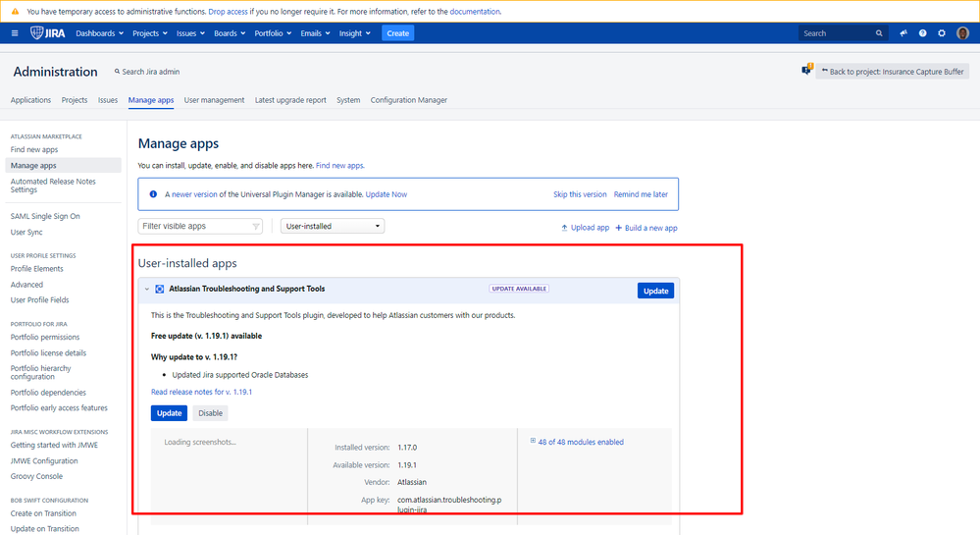
Task: Click Upload app link
Action: 585,228
